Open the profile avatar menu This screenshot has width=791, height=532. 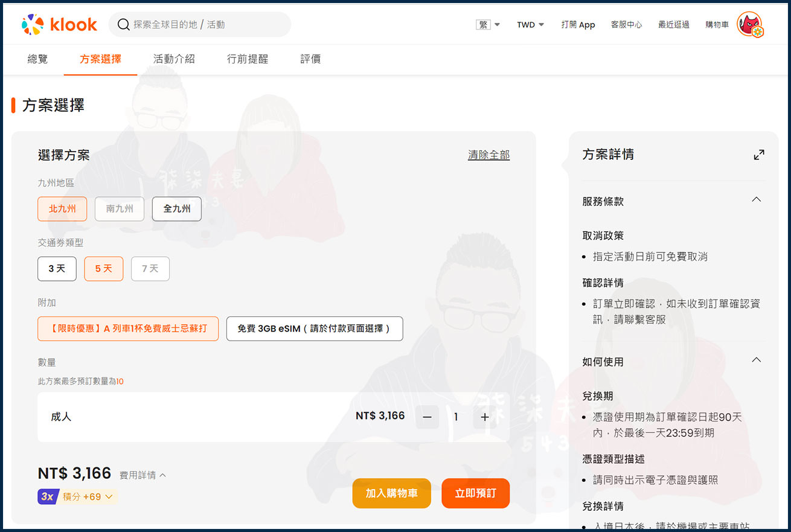tap(751, 24)
